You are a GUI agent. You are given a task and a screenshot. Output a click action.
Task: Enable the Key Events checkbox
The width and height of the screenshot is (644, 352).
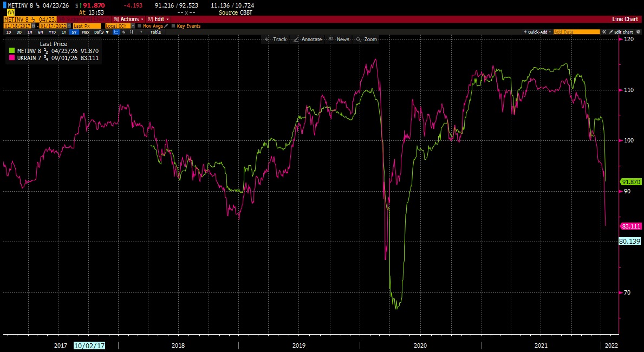pos(173,26)
